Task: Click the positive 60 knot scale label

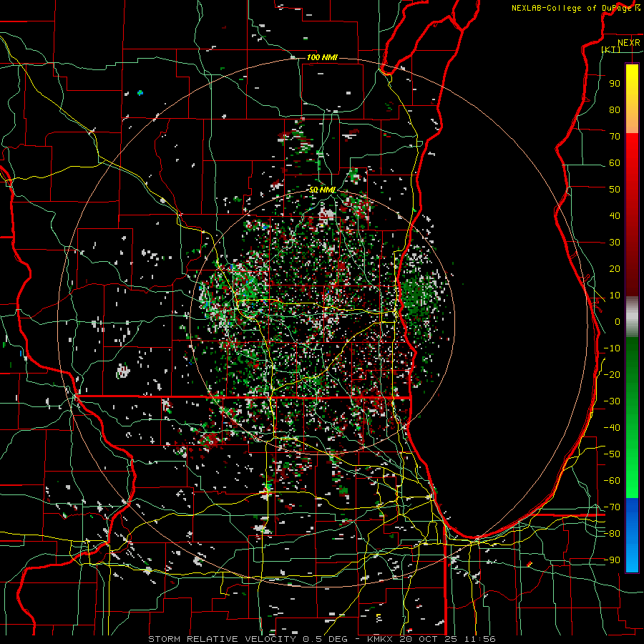Action: (x=615, y=162)
